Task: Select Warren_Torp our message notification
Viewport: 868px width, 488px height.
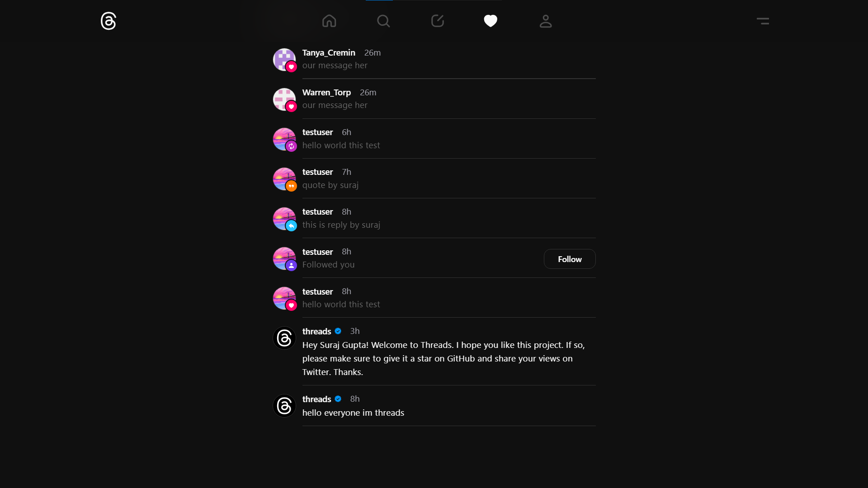Action: click(434, 99)
